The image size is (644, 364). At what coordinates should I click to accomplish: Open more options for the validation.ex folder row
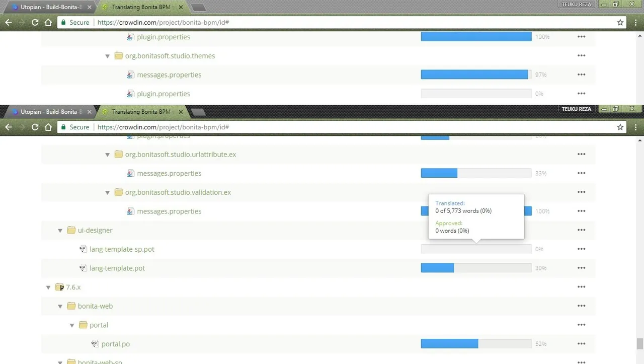[582, 192]
